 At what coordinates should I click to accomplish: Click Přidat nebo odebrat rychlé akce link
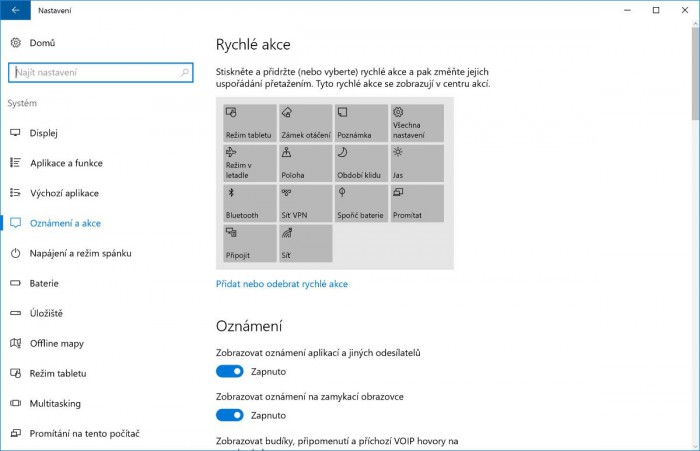click(x=282, y=284)
